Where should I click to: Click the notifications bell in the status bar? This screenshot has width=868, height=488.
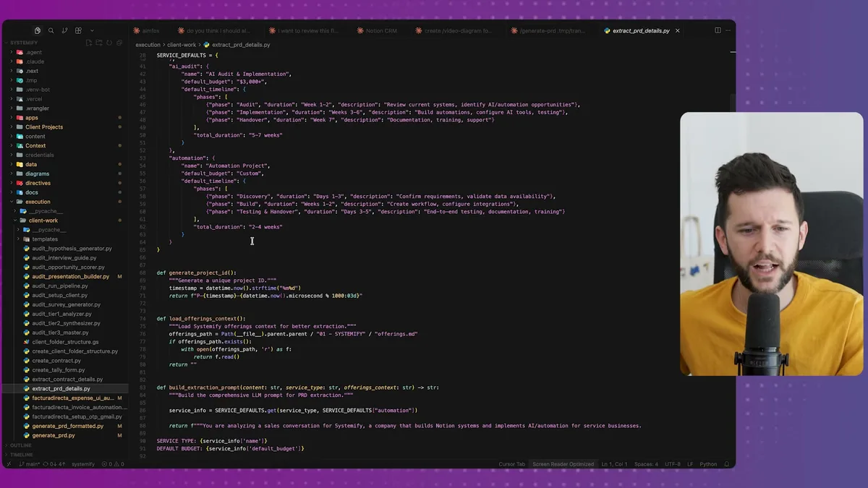pyautogui.click(x=726, y=465)
